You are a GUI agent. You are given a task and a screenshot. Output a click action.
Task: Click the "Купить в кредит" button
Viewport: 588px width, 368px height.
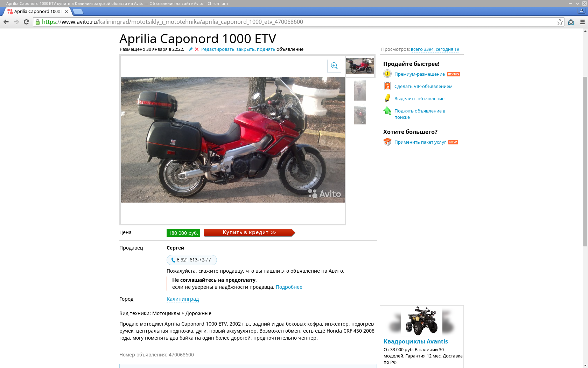[x=250, y=233]
